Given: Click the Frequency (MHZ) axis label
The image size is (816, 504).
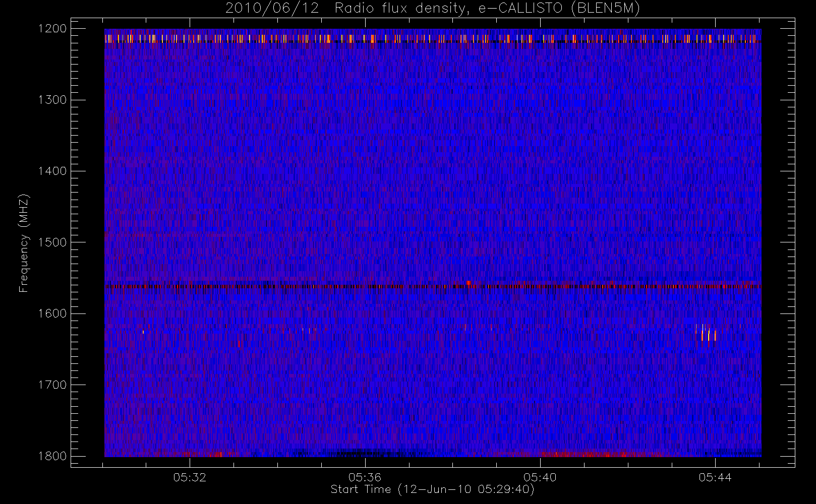Looking at the screenshot, I should point(24,243).
